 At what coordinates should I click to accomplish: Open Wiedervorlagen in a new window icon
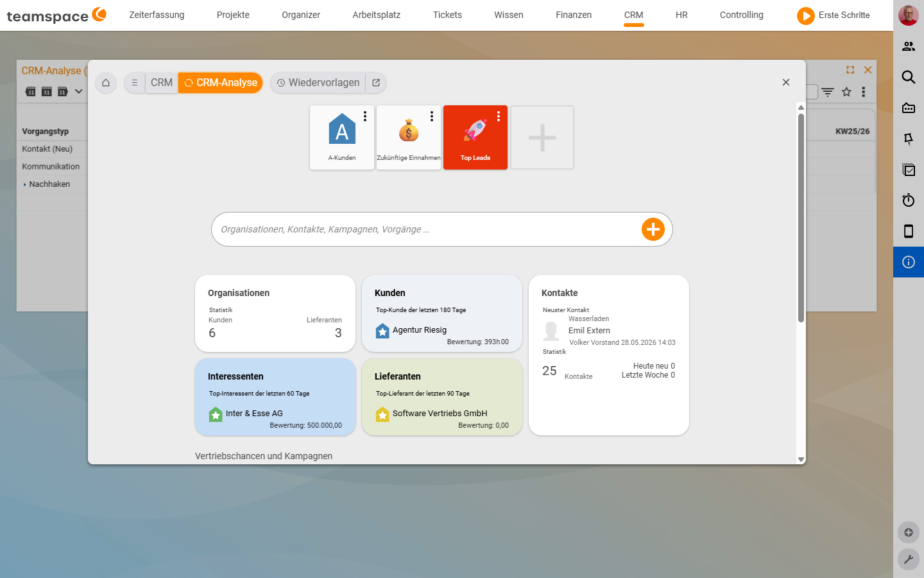[x=376, y=83]
